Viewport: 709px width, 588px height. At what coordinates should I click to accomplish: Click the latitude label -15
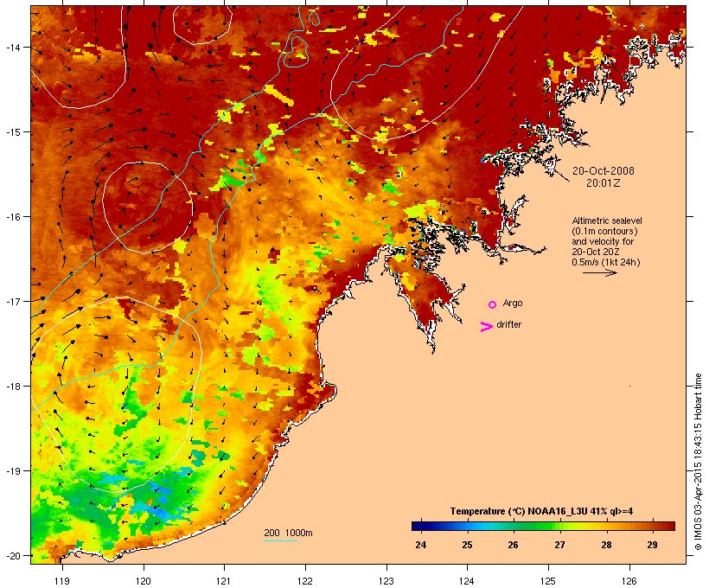pos(12,132)
